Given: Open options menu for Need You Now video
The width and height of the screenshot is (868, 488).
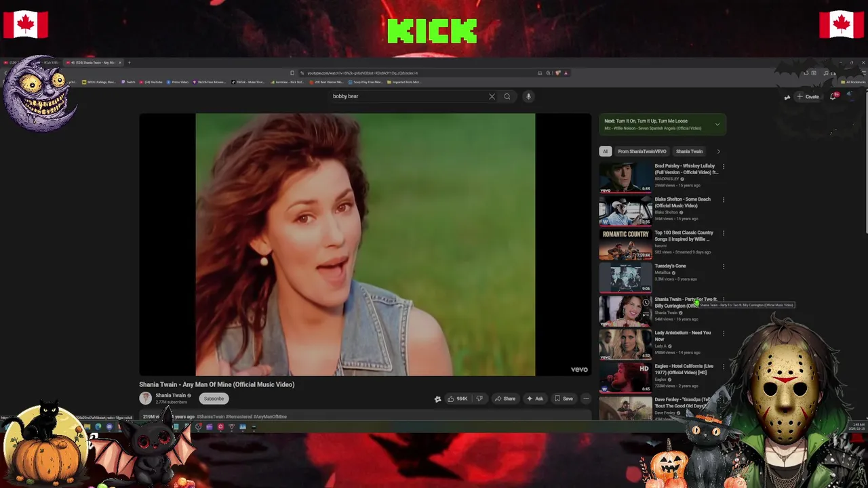Looking at the screenshot, I should tap(724, 333).
